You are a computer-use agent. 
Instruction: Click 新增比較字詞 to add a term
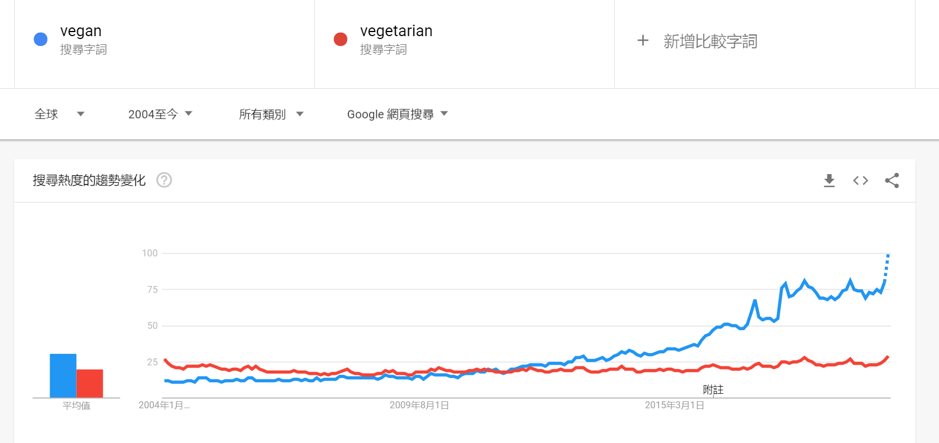click(710, 41)
